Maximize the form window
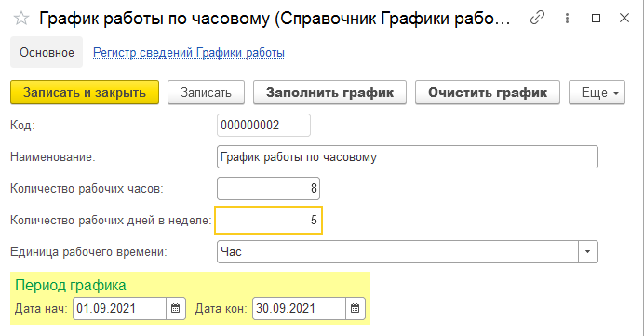The width and height of the screenshot is (644, 336). pyautogui.click(x=596, y=18)
